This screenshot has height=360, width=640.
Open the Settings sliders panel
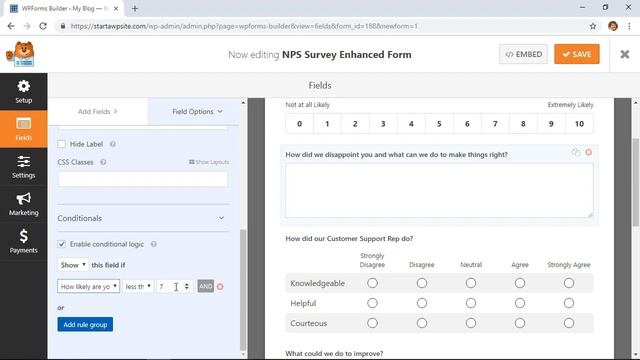pos(24,167)
